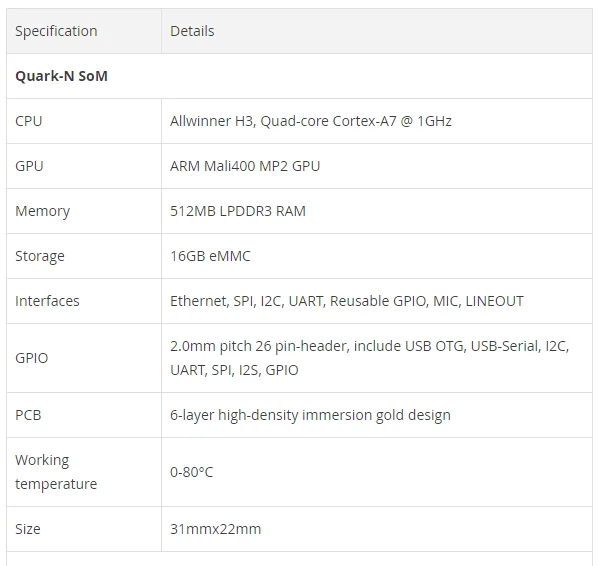This screenshot has width=602, height=566.
Task: Select the 512MB LPDDR3 RAM cell
Action: point(238,211)
